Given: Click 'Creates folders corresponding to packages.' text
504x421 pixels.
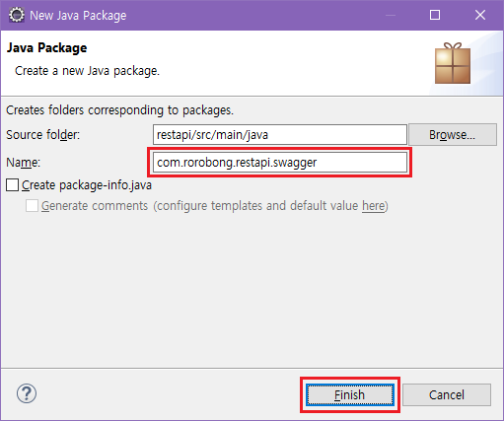Looking at the screenshot, I should (119, 110).
